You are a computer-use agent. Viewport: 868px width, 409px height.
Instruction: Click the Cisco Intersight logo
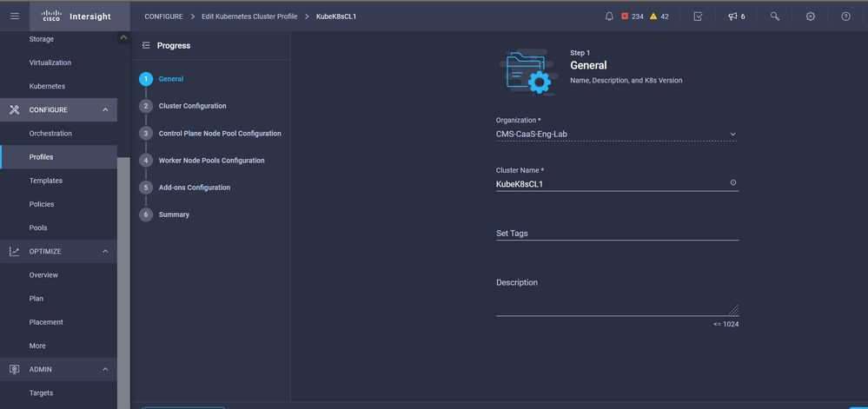(x=76, y=16)
